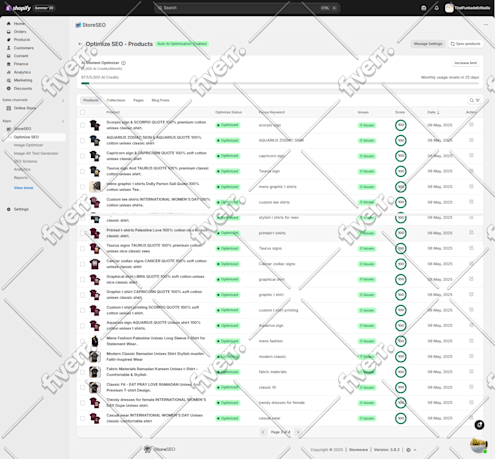
Task: Open Reports in the StoreSEO submenu
Action: (21, 177)
